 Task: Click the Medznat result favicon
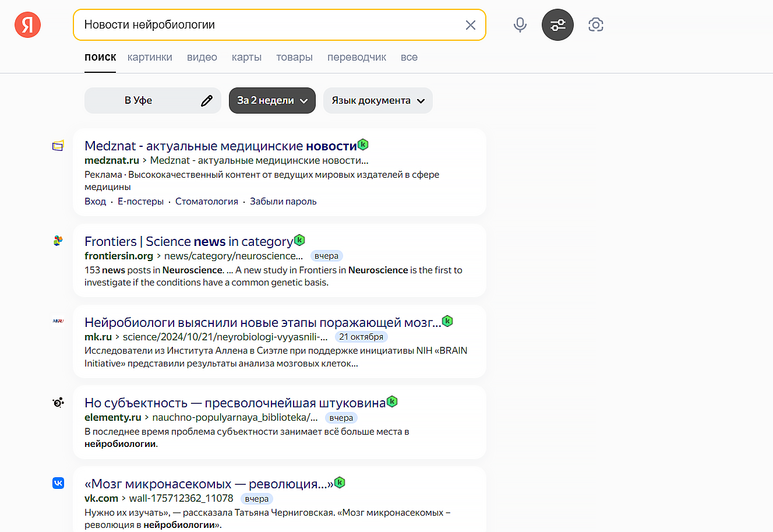click(58, 146)
